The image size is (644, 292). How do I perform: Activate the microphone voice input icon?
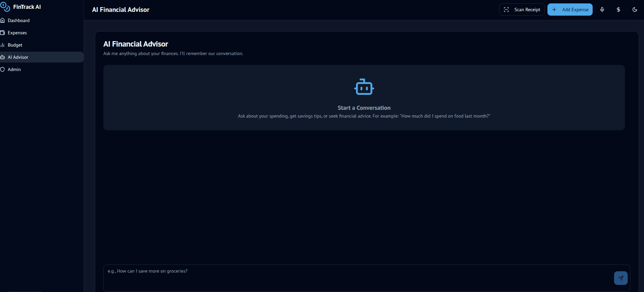602,10
